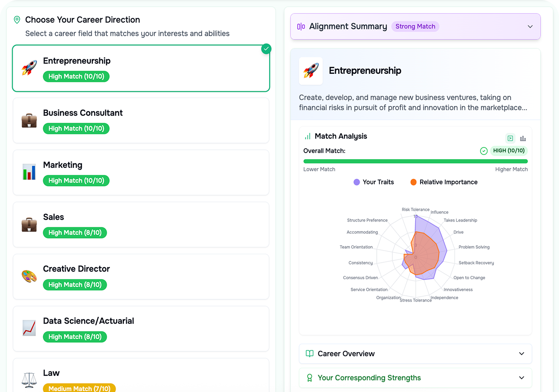Switch Match Analysis to bar chart view
Screen dimensions: 559x392
tap(523, 138)
